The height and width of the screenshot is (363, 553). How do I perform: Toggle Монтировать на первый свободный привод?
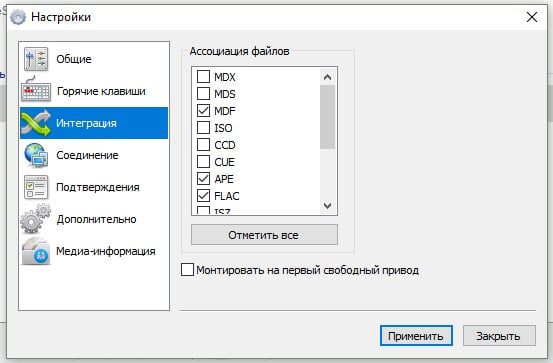187,270
